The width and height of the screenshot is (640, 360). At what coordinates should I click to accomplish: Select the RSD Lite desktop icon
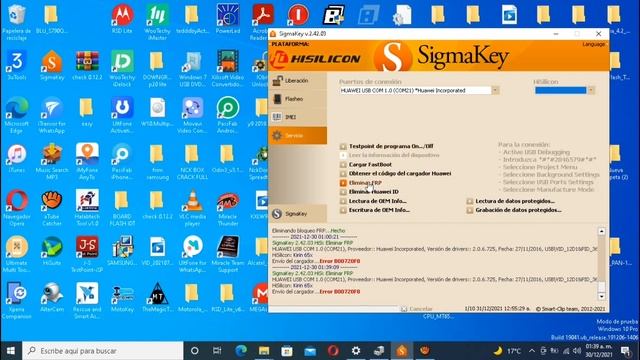[x=122, y=18]
